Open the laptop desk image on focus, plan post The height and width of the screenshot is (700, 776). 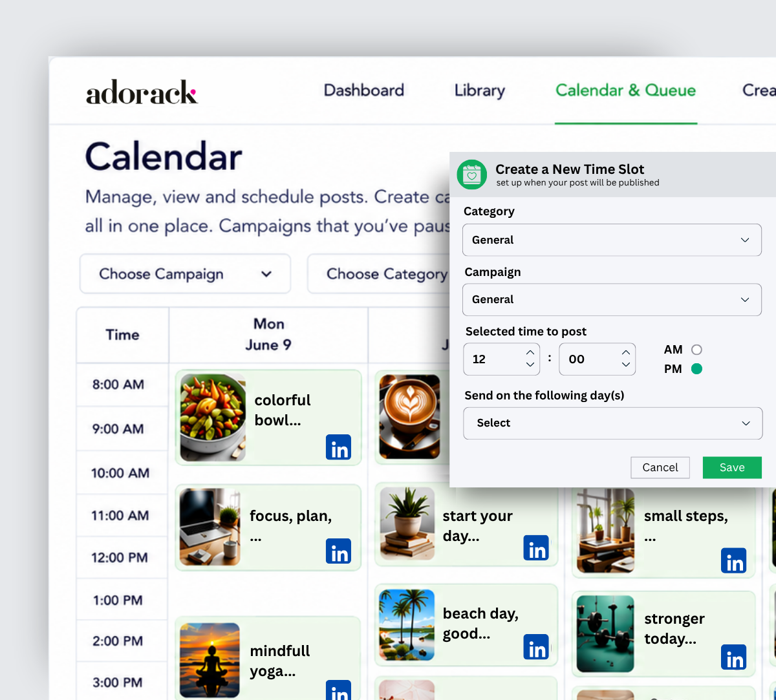(210, 527)
